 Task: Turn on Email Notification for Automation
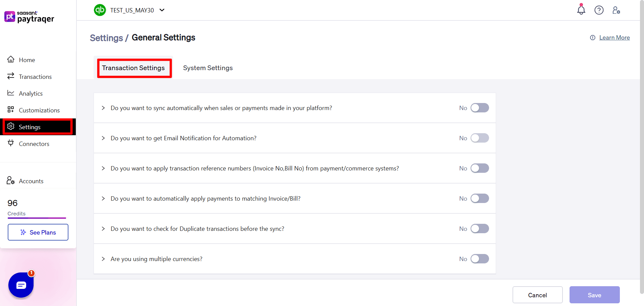(480, 138)
